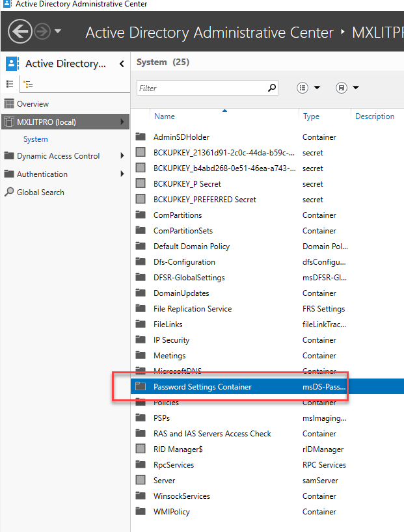The image size is (404, 532).
Task: Switch to the tree view navigation icon
Action: [x=27, y=84]
